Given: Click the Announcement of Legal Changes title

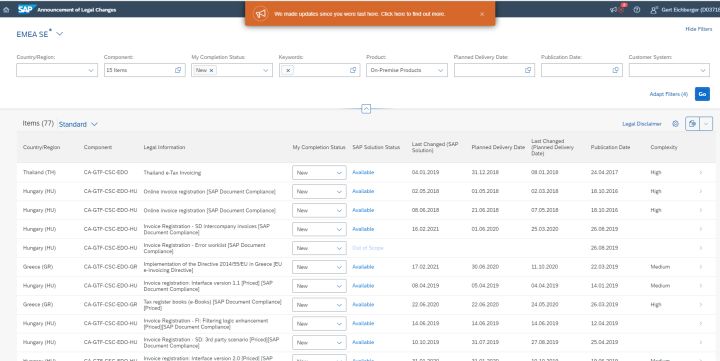Looking at the screenshot, I should click(77, 10).
